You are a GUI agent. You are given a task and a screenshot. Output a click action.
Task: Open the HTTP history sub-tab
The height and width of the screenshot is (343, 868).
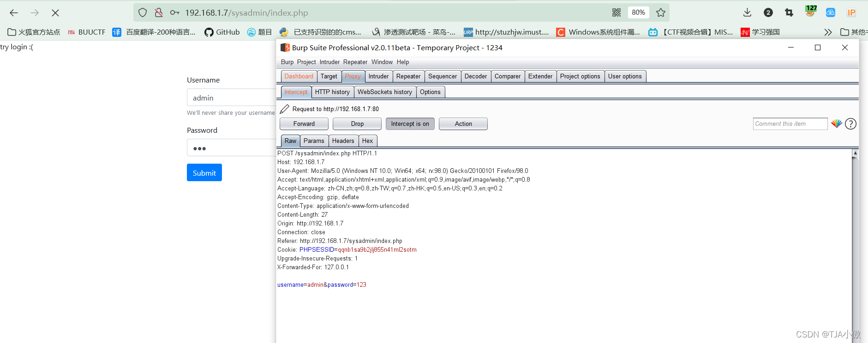coord(332,92)
